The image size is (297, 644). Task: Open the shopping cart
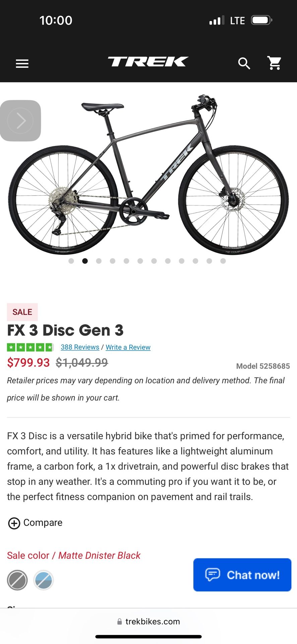pyautogui.click(x=274, y=63)
